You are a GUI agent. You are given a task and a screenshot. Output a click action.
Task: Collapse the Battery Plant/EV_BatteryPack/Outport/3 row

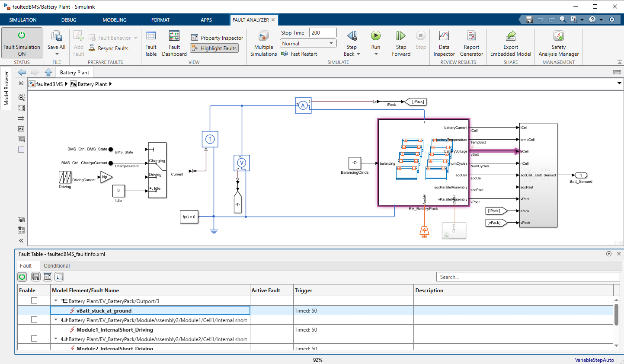pyautogui.click(x=56, y=301)
